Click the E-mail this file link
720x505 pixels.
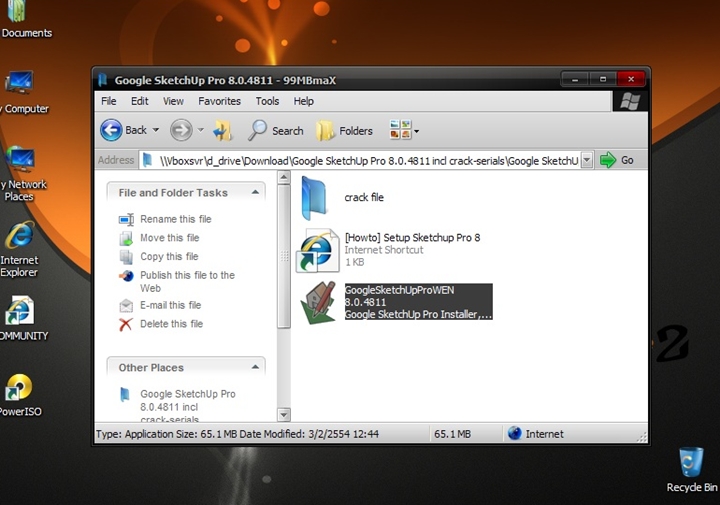(x=170, y=305)
